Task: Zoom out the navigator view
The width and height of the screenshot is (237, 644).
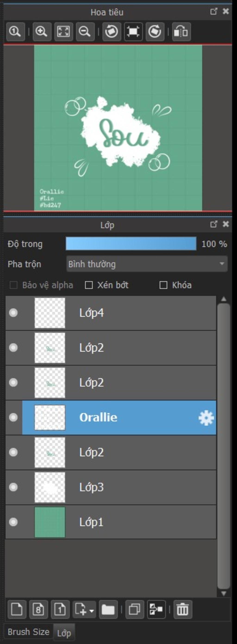Action: (85, 32)
